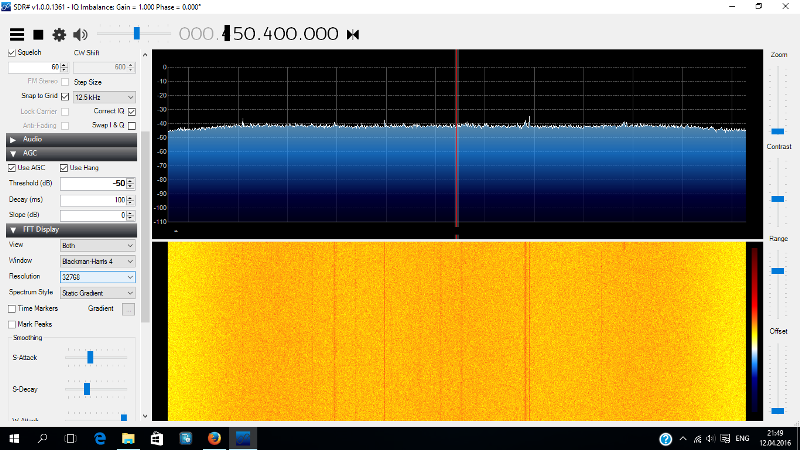Toggle the Squelch checkbox

tap(12, 53)
